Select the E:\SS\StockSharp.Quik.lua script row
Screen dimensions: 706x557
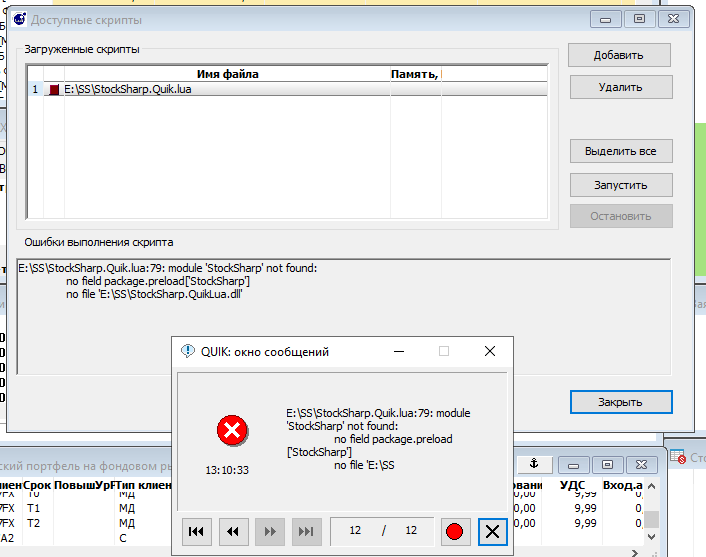(287, 89)
